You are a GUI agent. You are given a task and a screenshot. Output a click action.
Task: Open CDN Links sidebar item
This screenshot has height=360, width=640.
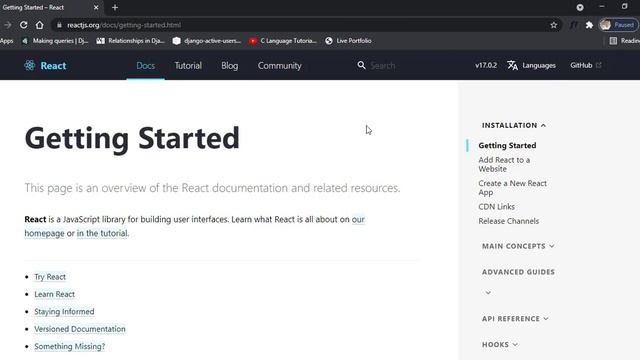pos(496,207)
